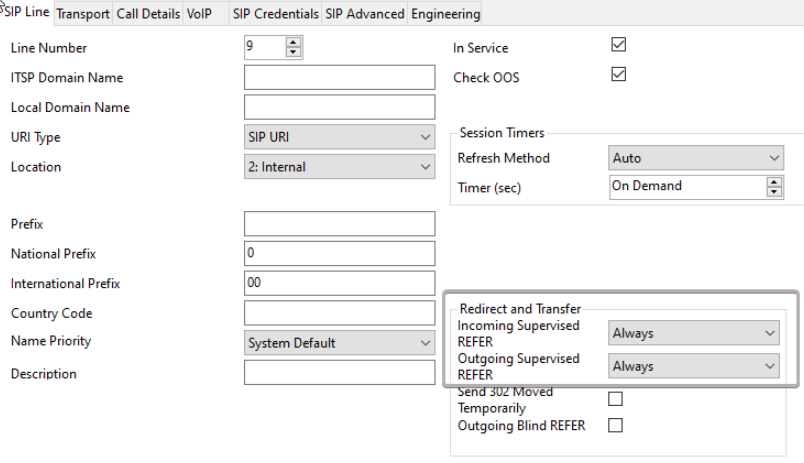This screenshot has width=804, height=463.
Task: Expand the URI Type dropdown
Action: (339, 137)
